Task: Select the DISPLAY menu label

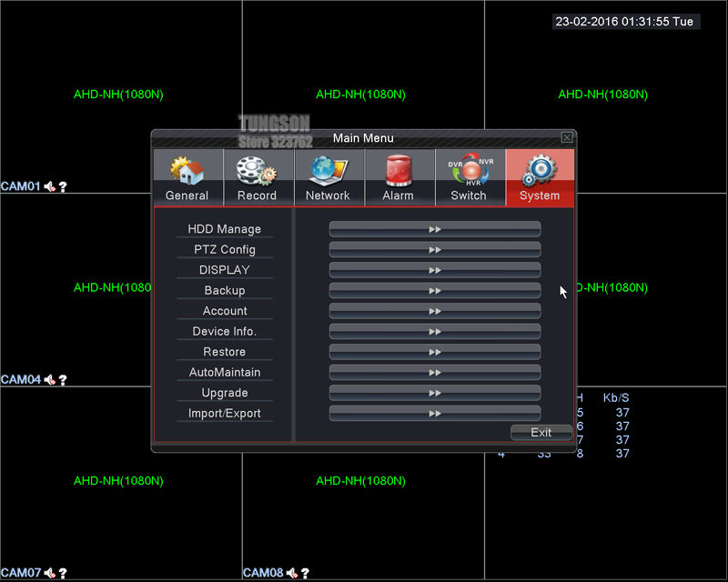Action: pos(225,270)
